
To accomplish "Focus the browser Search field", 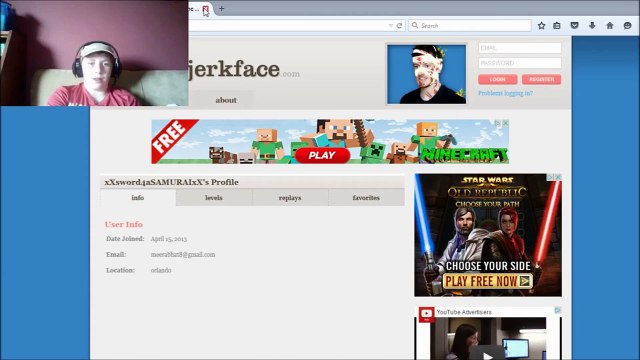I will tap(470, 26).
